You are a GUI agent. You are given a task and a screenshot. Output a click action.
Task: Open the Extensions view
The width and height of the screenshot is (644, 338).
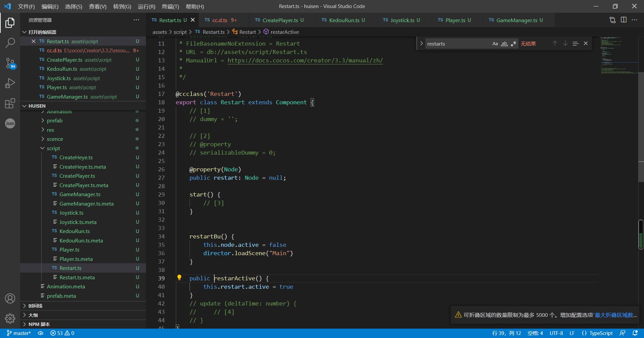click(10, 103)
